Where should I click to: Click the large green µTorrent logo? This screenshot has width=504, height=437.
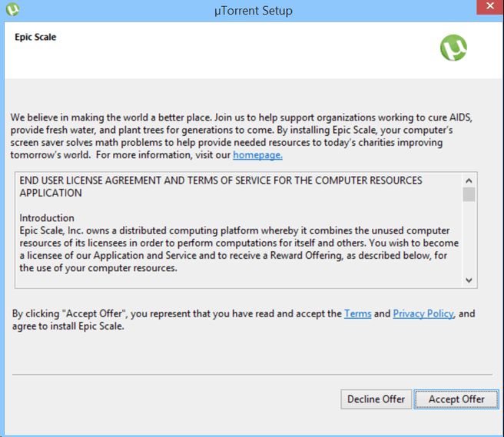(x=453, y=48)
